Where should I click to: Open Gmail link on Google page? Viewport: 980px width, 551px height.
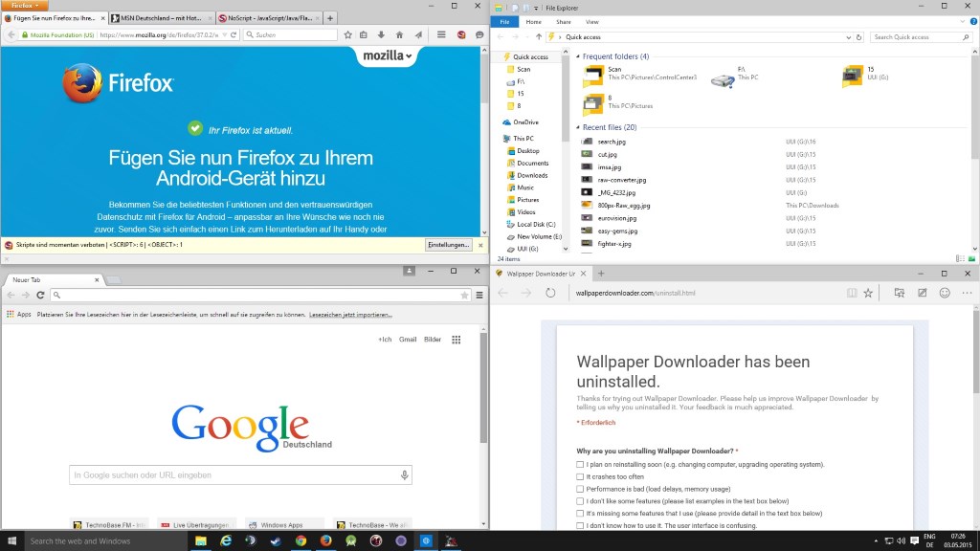[x=408, y=340]
